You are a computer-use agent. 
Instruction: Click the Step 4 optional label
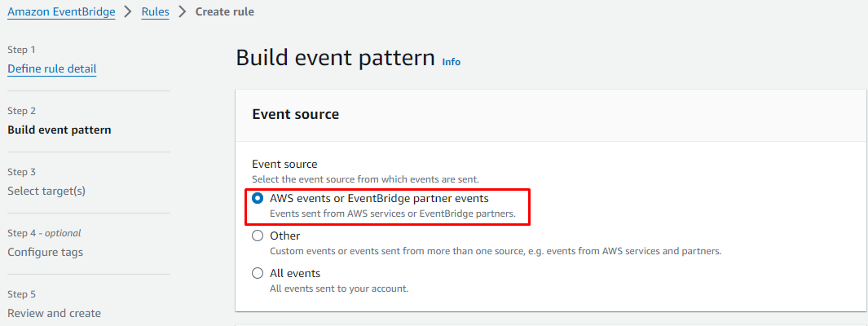pos(44,233)
